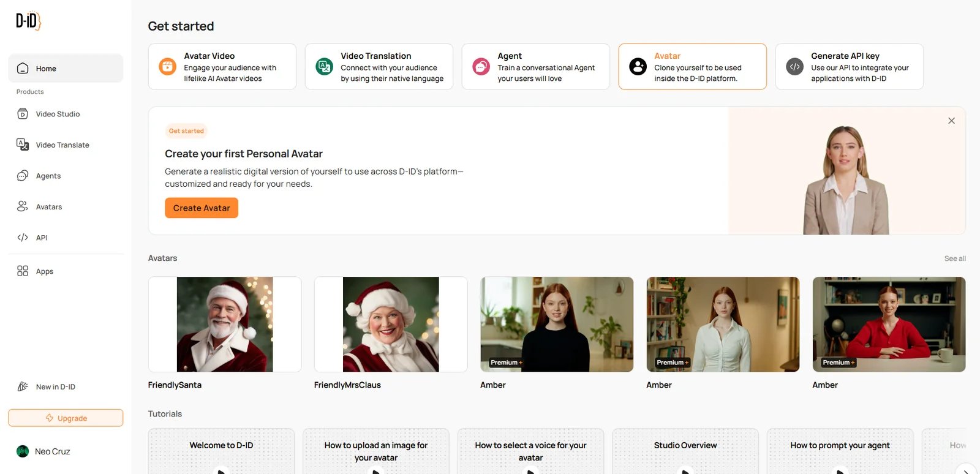Click Premium badge on red-top Amber
This screenshot has height=474, width=980.
(x=839, y=363)
